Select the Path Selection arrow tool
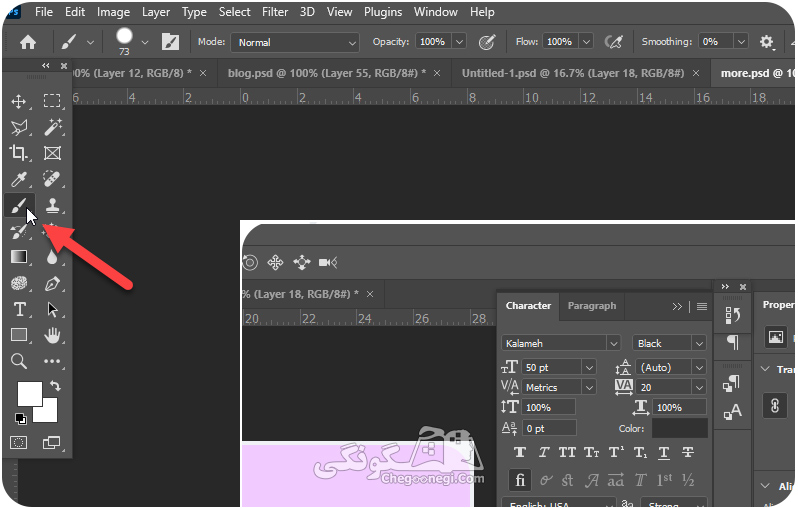This screenshot has height=508, width=798. pos(52,309)
